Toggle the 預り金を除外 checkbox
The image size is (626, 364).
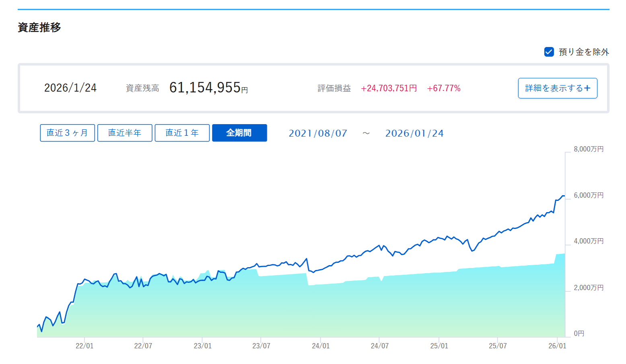[549, 52]
